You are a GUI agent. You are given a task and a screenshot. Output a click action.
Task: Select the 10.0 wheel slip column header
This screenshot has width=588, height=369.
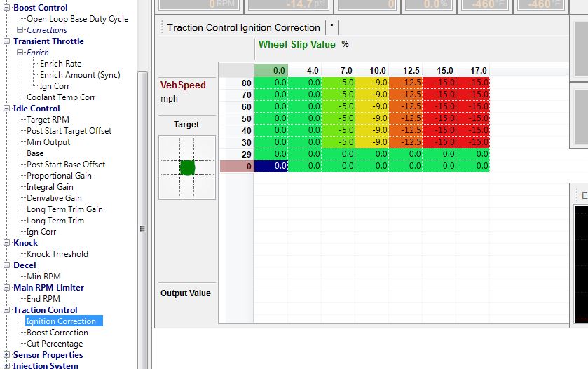tap(372, 71)
